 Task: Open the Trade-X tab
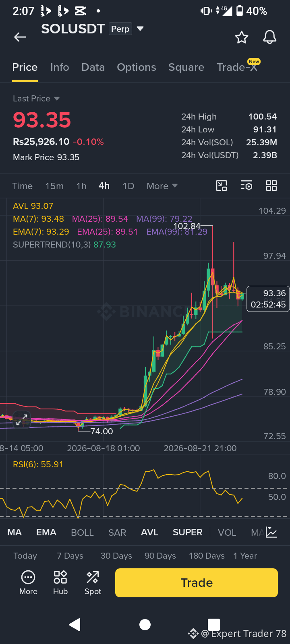click(237, 67)
